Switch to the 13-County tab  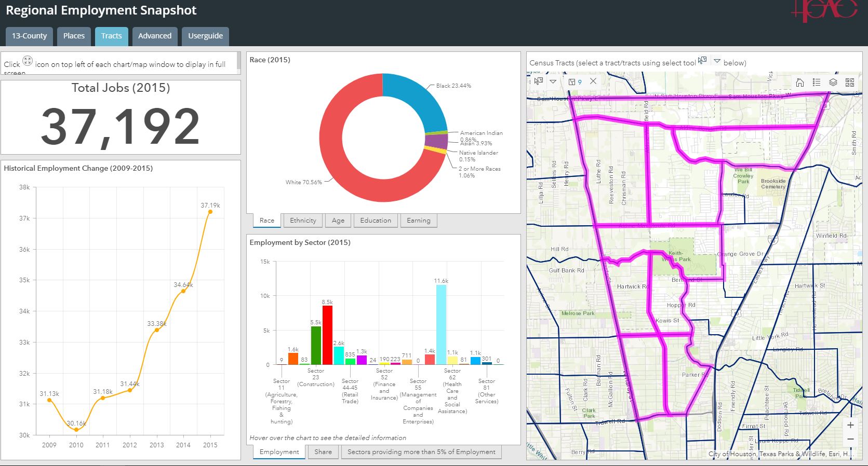click(x=29, y=36)
